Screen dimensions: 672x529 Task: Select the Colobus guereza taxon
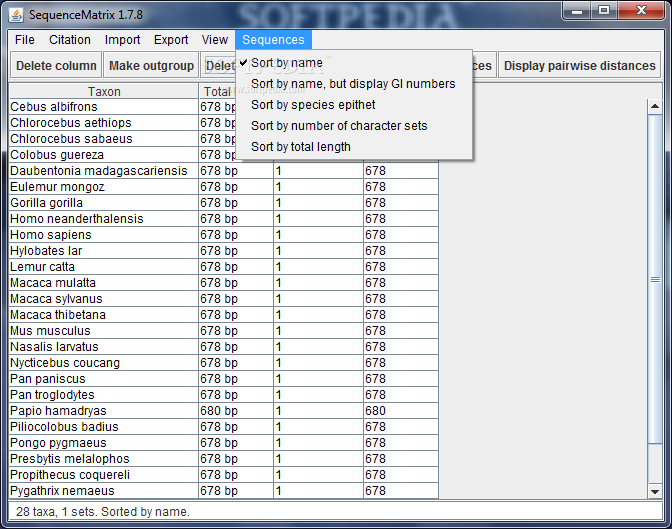pyautogui.click(x=103, y=155)
